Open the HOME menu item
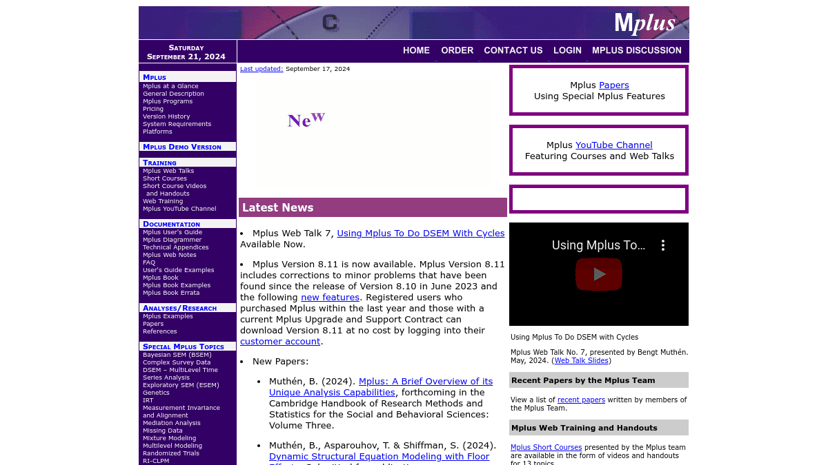This screenshot has height=465, width=828. (416, 51)
